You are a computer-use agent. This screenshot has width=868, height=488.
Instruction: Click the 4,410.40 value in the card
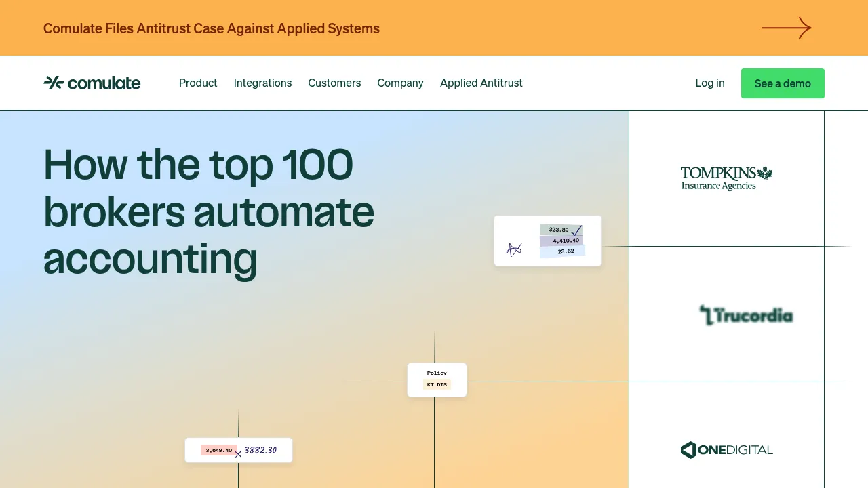(x=566, y=241)
